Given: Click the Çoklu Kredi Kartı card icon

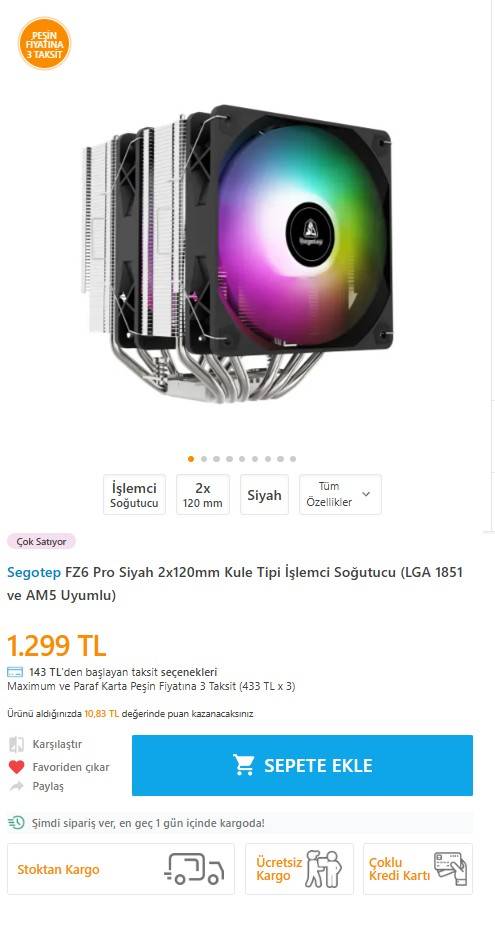Looking at the screenshot, I should coord(450,868).
